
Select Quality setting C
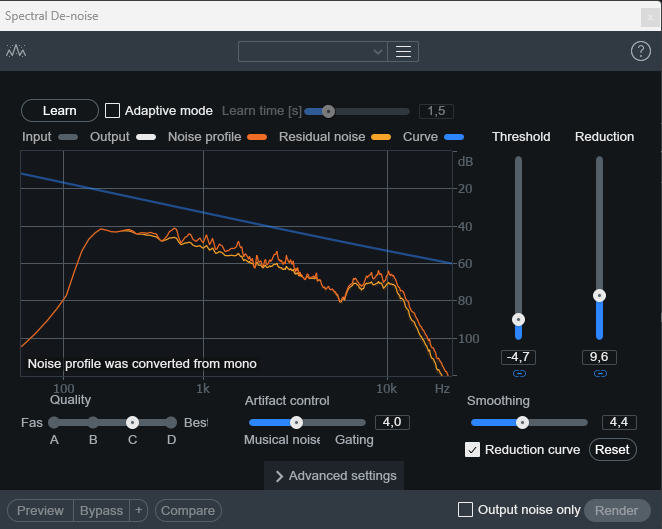pos(133,422)
